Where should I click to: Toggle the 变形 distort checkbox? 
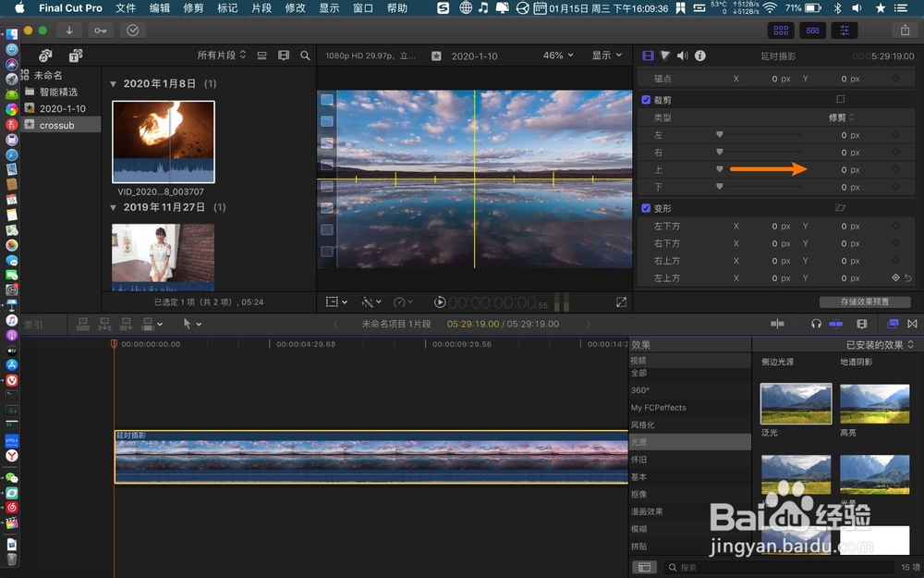644,207
